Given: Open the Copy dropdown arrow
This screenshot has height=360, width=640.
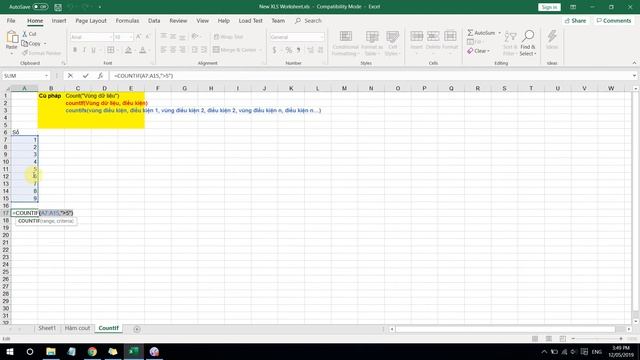Looking at the screenshot, I should 45,44.
